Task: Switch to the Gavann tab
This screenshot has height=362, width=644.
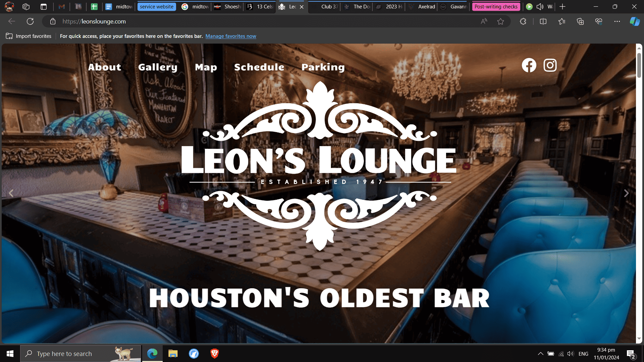Action: pyautogui.click(x=454, y=7)
